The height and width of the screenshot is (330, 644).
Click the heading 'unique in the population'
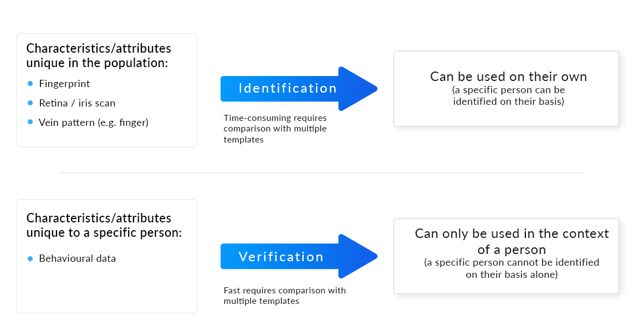tap(97, 63)
